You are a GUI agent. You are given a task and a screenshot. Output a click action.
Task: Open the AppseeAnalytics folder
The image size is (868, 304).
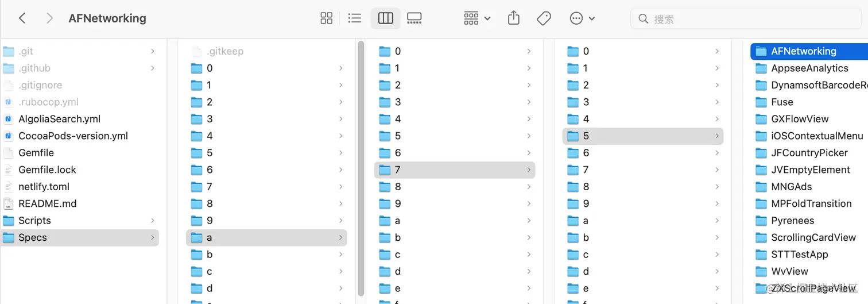pos(809,68)
